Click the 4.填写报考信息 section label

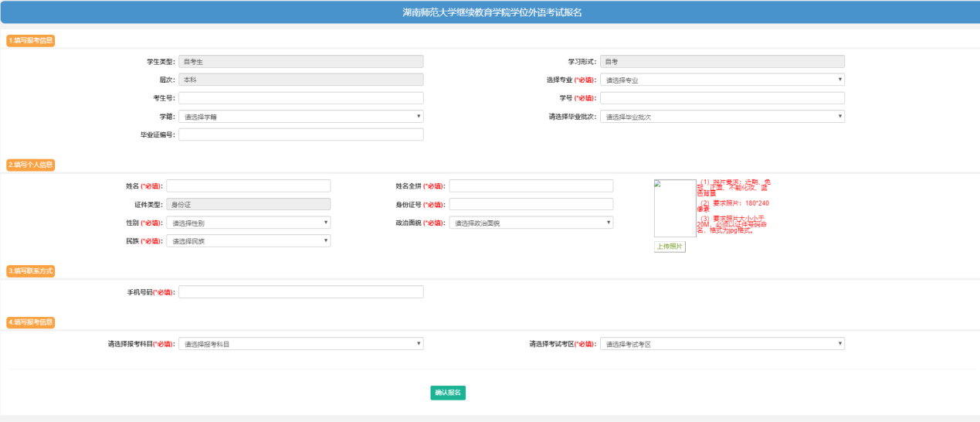tap(31, 322)
